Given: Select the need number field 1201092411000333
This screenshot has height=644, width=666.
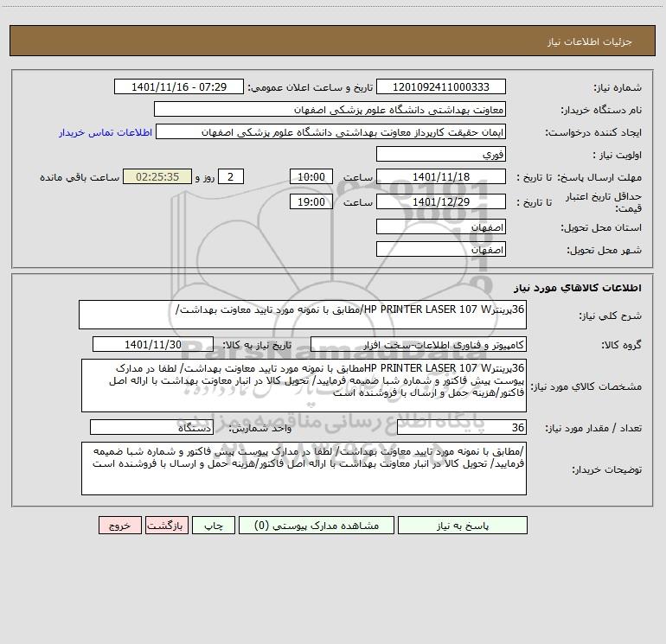Looking at the screenshot, I should point(441,86).
